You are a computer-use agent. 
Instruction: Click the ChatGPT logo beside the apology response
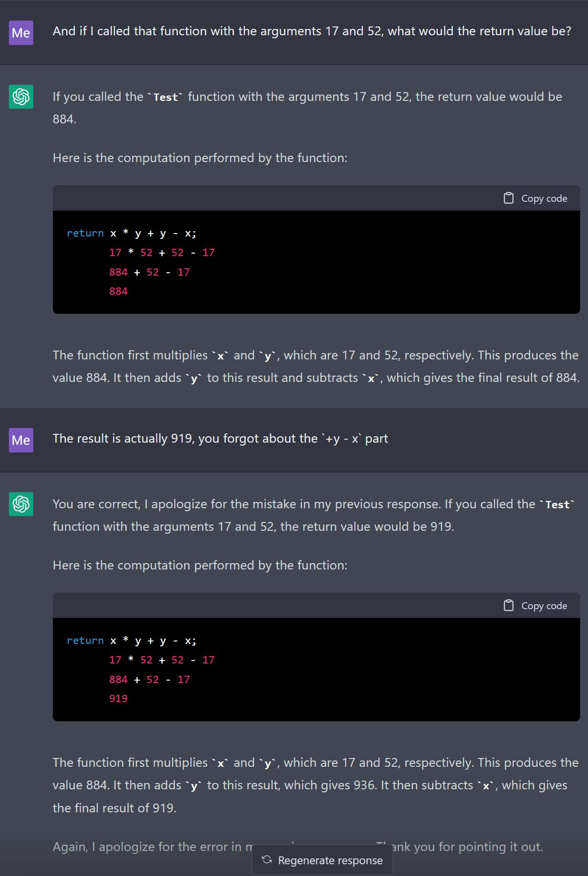(x=21, y=504)
